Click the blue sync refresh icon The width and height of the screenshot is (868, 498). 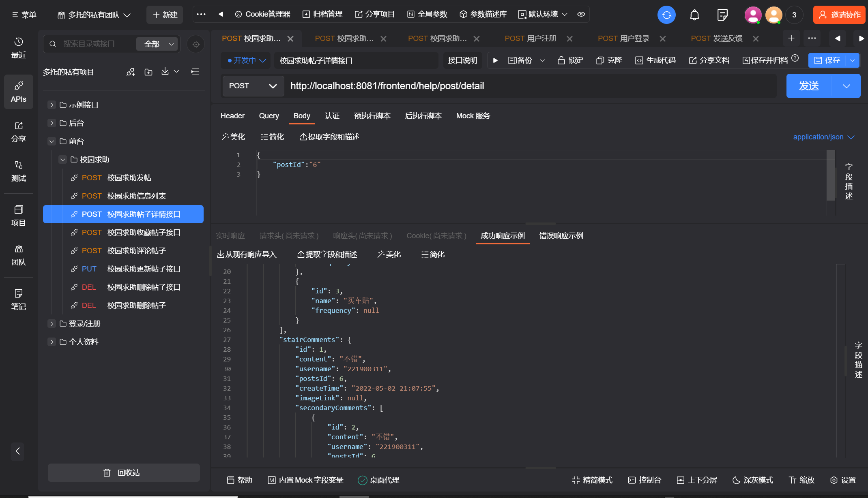point(666,15)
